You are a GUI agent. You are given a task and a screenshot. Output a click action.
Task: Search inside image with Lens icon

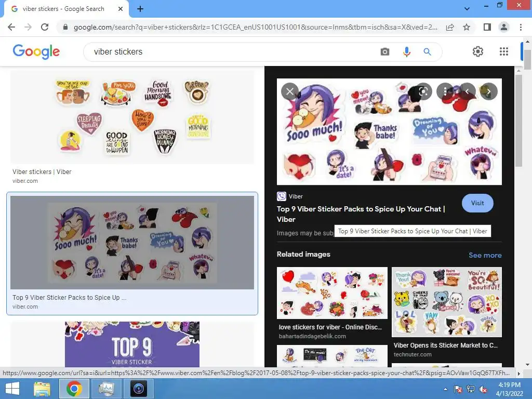point(423,91)
